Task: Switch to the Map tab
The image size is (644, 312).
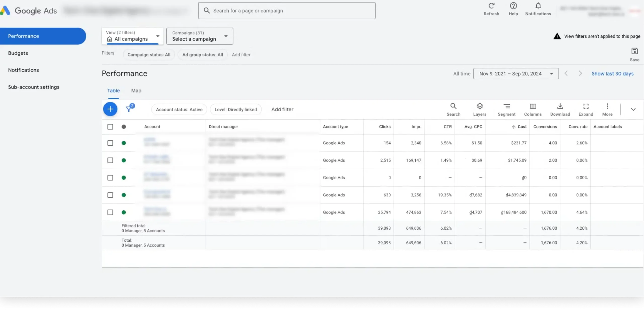Action: (x=136, y=91)
